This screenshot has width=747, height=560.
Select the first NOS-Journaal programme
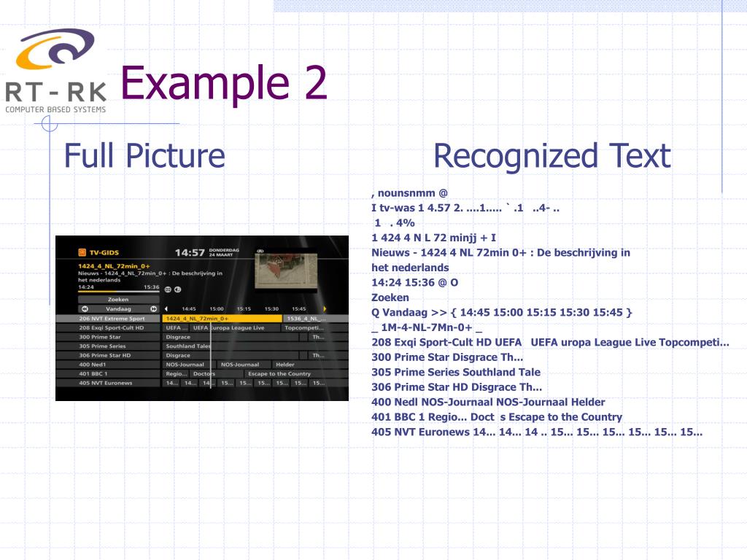coord(189,365)
